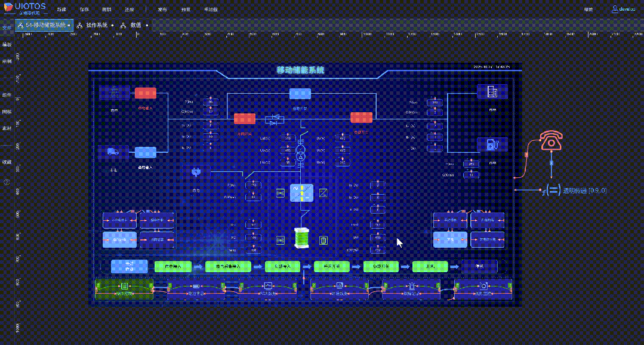Screen dimensions: 644x345
Task: Open the 收藏 sidebar panel
Action: click(x=7, y=162)
